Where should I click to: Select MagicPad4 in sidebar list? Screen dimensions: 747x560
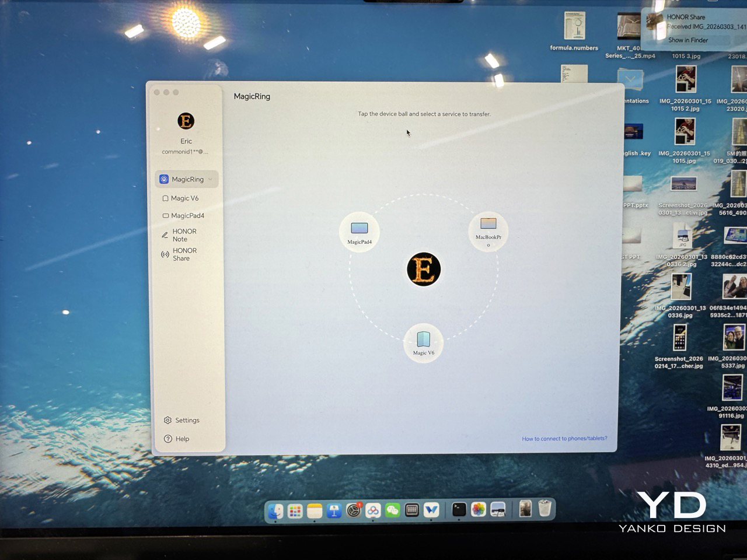[x=187, y=216]
